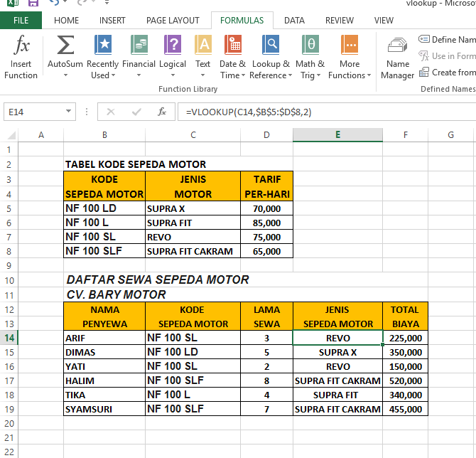Click the AutoSum sigma icon

click(x=65, y=45)
